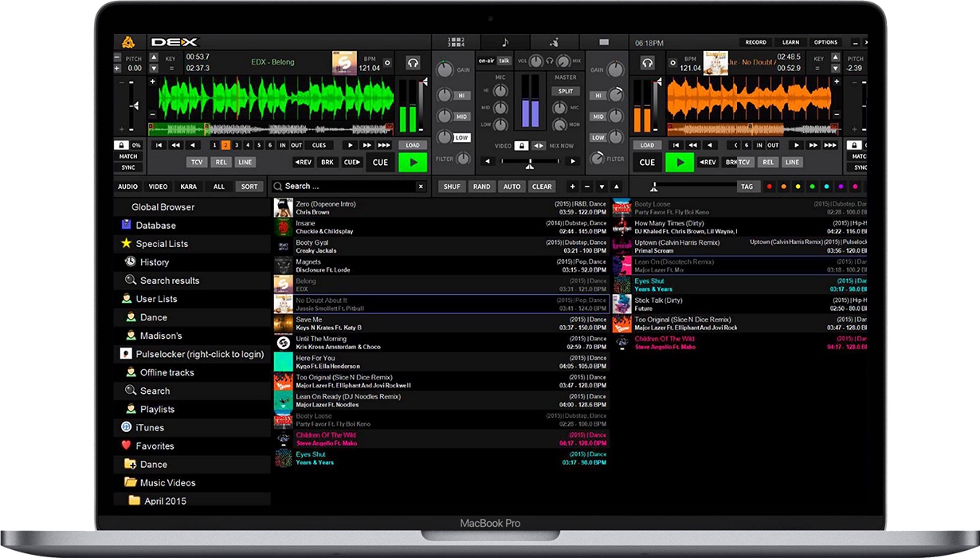The height and width of the screenshot is (558, 980).
Task: Toggle the left deck pitch lock button
Action: coord(121,145)
